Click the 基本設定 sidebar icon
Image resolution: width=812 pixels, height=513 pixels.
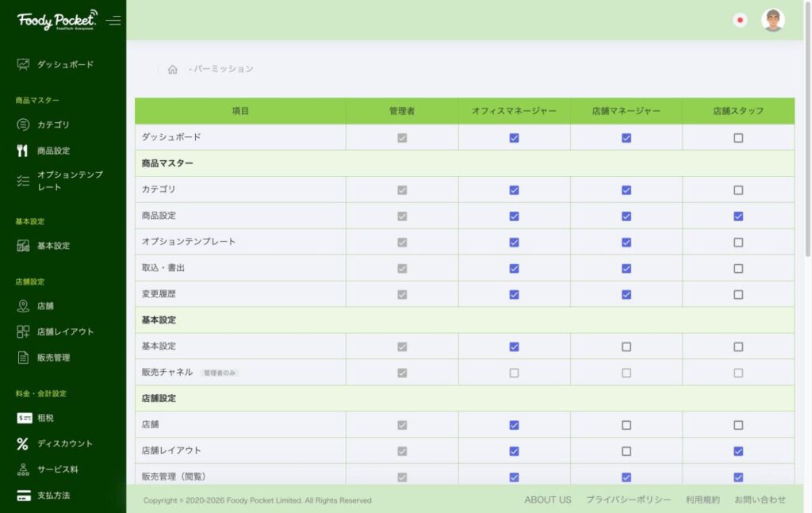[23, 245]
